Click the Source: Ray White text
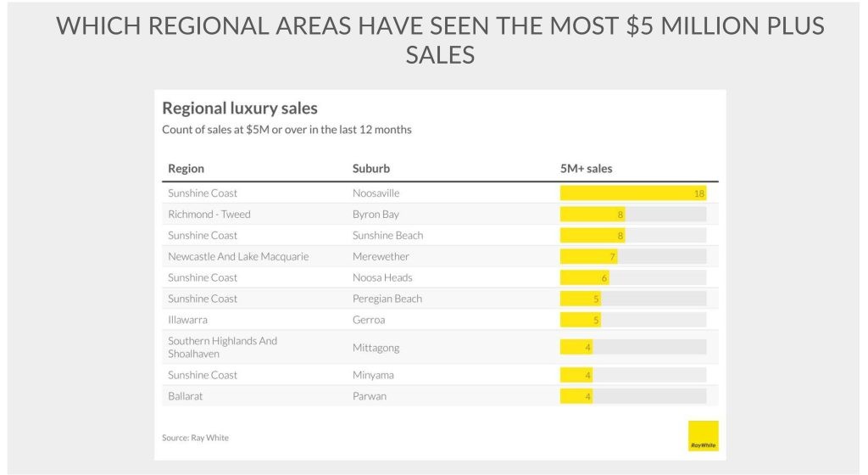The image size is (868, 475). tap(195, 438)
